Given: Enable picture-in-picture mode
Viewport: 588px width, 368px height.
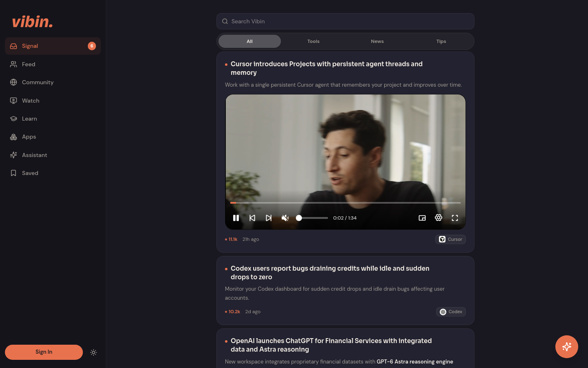Looking at the screenshot, I should tap(422, 218).
